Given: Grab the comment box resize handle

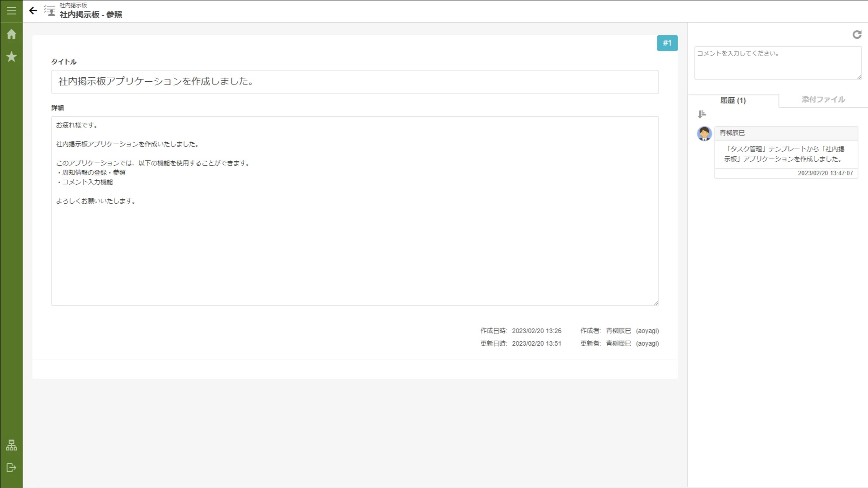Looking at the screenshot, I should 859,77.
